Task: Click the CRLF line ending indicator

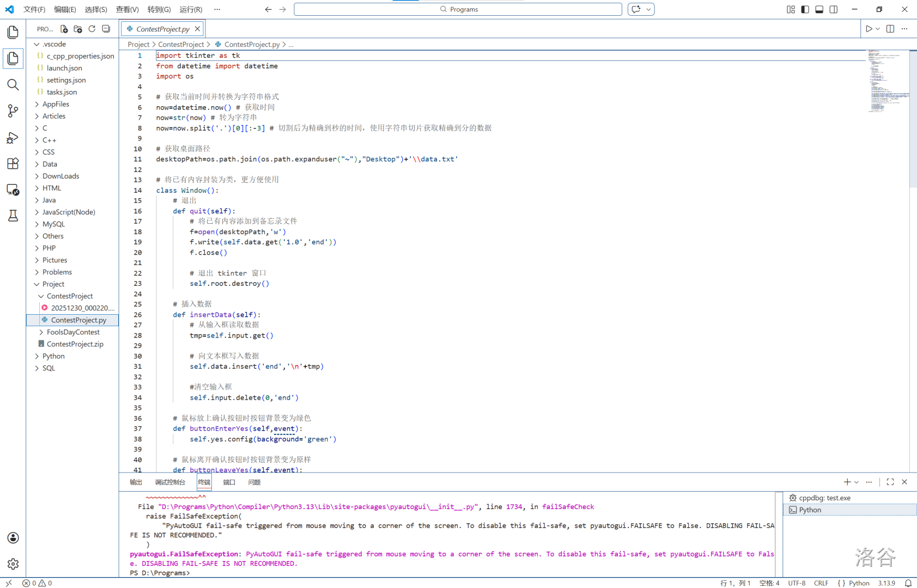Action: pyautogui.click(x=821, y=583)
